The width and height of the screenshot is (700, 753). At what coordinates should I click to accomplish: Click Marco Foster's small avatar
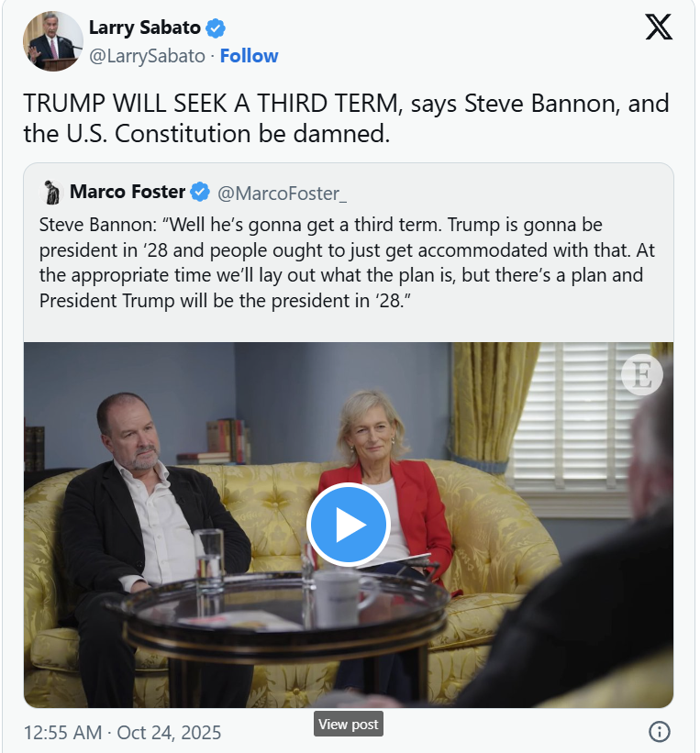[x=51, y=192]
